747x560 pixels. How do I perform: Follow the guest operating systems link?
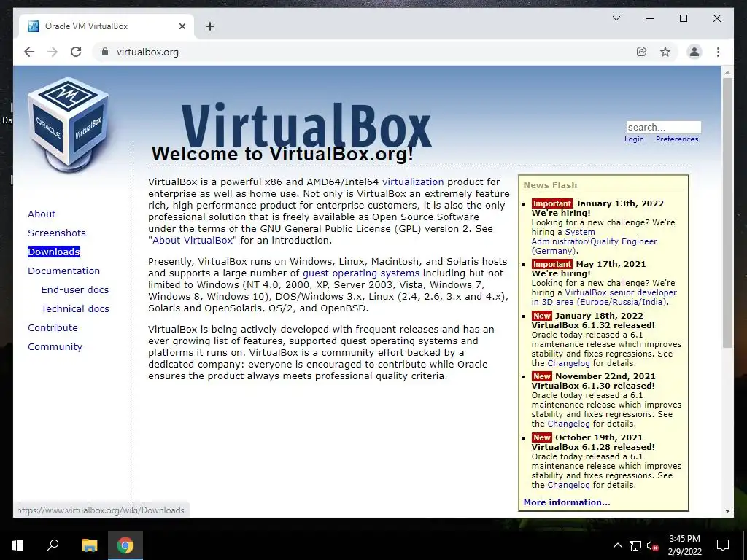[x=361, y=273]
